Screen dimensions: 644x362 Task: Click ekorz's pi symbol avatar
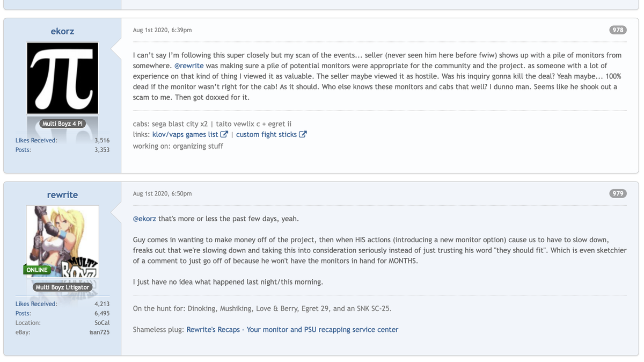[63, 78]
